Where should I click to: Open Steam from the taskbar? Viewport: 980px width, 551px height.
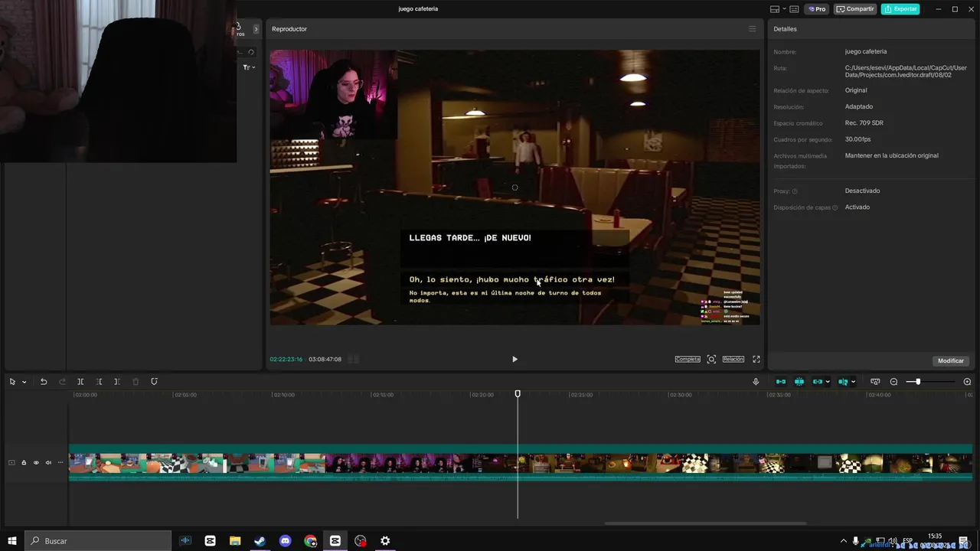pos(260,541)
